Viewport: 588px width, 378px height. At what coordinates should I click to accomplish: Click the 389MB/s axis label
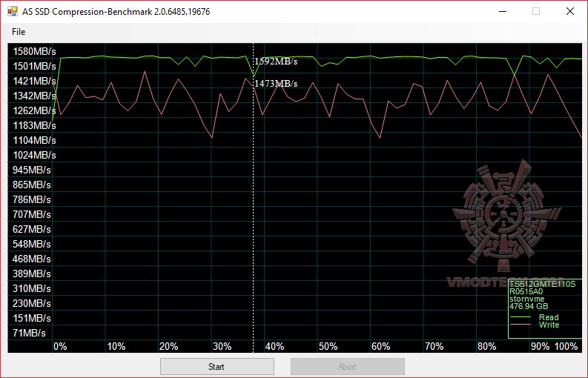tap(31, 273)
